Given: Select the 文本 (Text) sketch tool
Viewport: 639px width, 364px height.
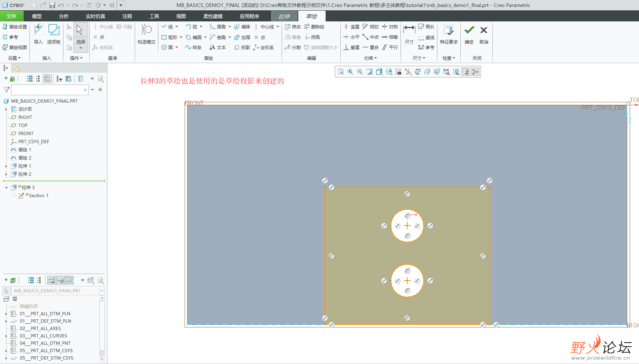Looking at the screenshot, I should pos(217,47).
